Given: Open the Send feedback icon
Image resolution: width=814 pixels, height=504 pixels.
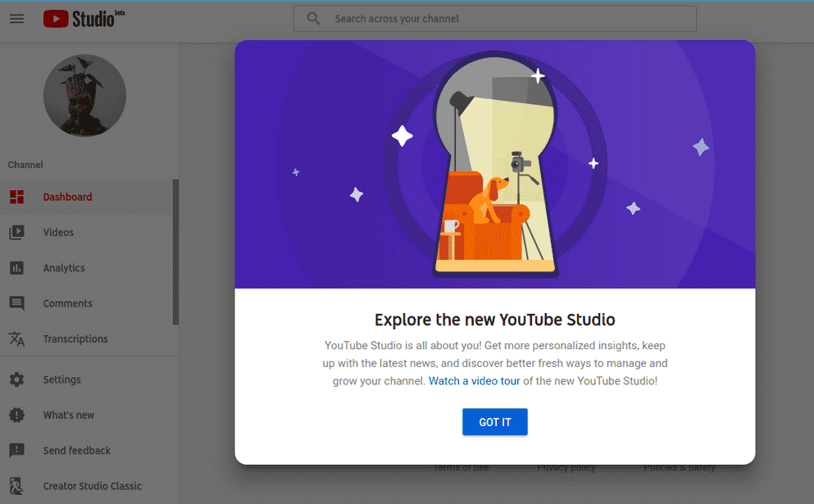Looking at the screenshot, I should point(17,450).
